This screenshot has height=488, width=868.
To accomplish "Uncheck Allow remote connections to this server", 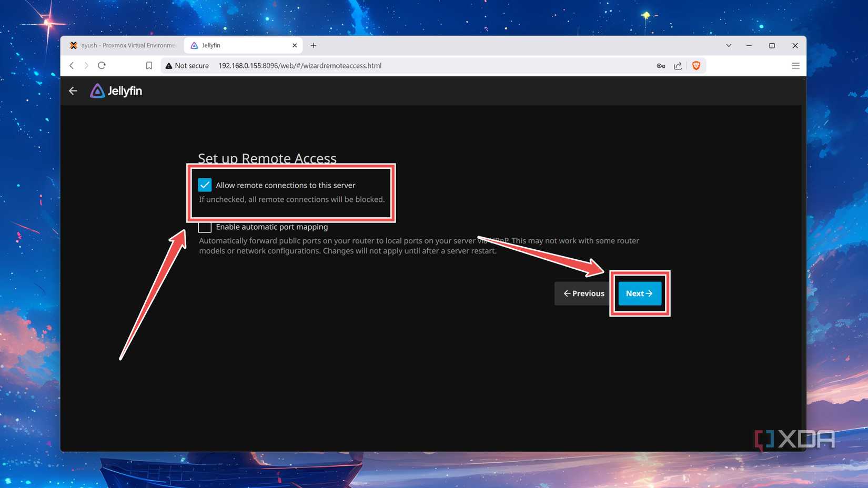I will pos(205,185).
